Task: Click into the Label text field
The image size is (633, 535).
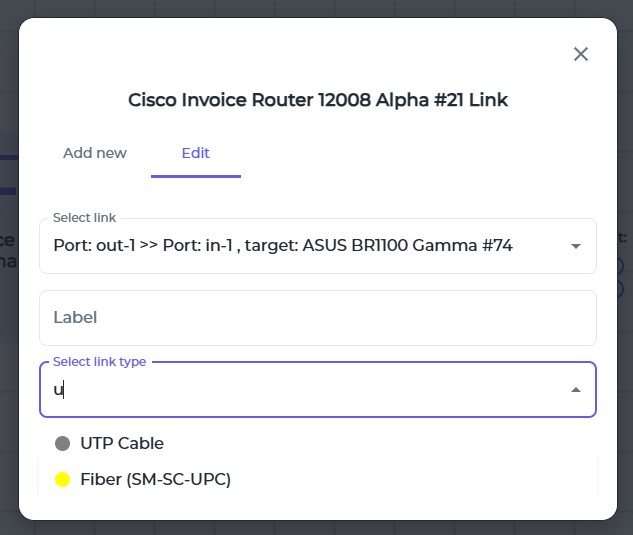Action: tap(318, 318)
